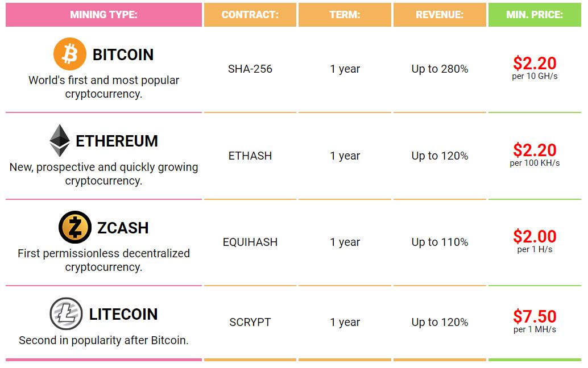Open the ETHEREUM title link
This screenshot has width=588, height=368.
pos(117,141)
